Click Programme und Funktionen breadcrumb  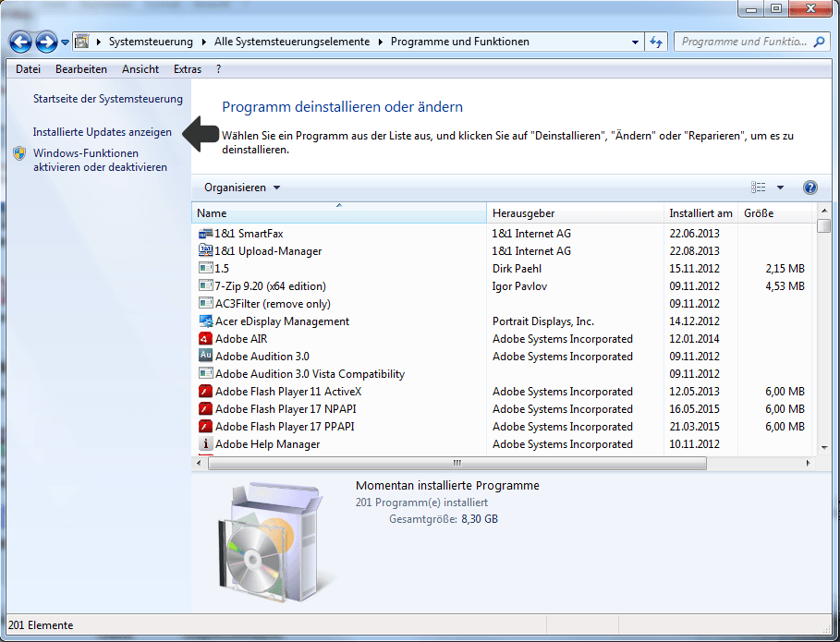(x=459, y=42)
